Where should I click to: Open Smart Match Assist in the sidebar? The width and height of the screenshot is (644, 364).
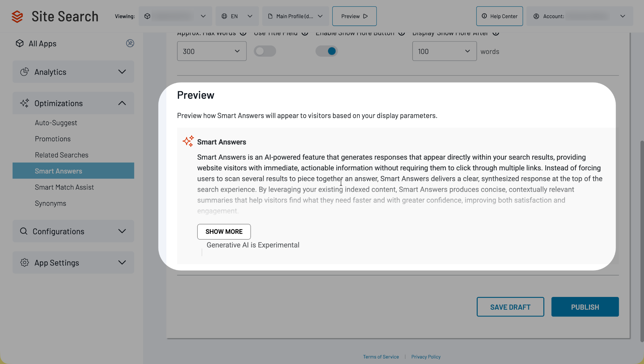[64, 187]
